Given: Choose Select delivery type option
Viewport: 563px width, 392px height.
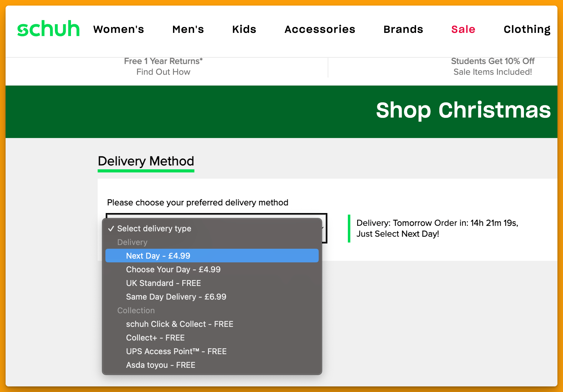Looking at the screenshot, I should (x=212, y=229).
